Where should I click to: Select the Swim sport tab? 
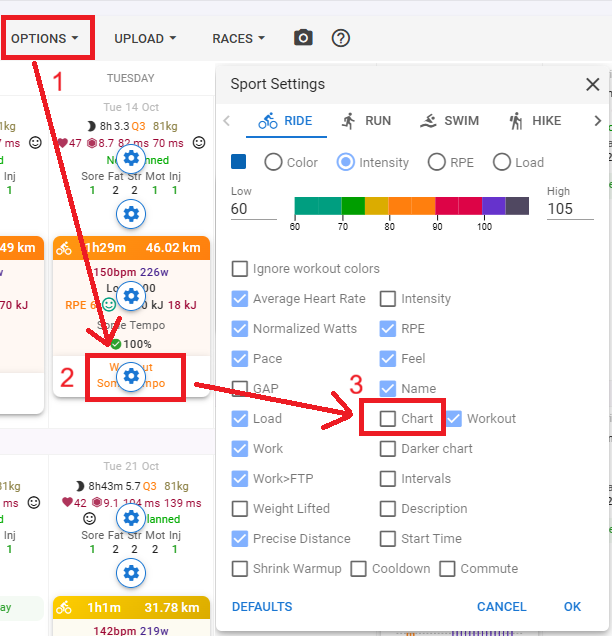coord(449,121)
